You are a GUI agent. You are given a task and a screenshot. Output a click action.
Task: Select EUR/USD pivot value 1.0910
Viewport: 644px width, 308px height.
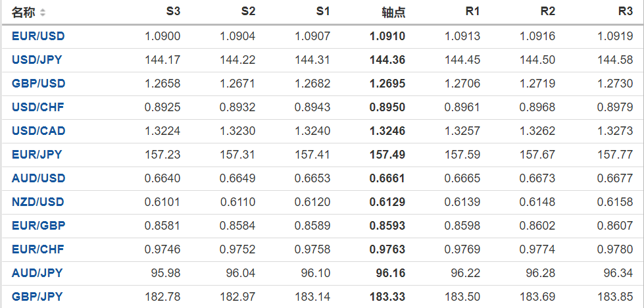tap(387, 36)
